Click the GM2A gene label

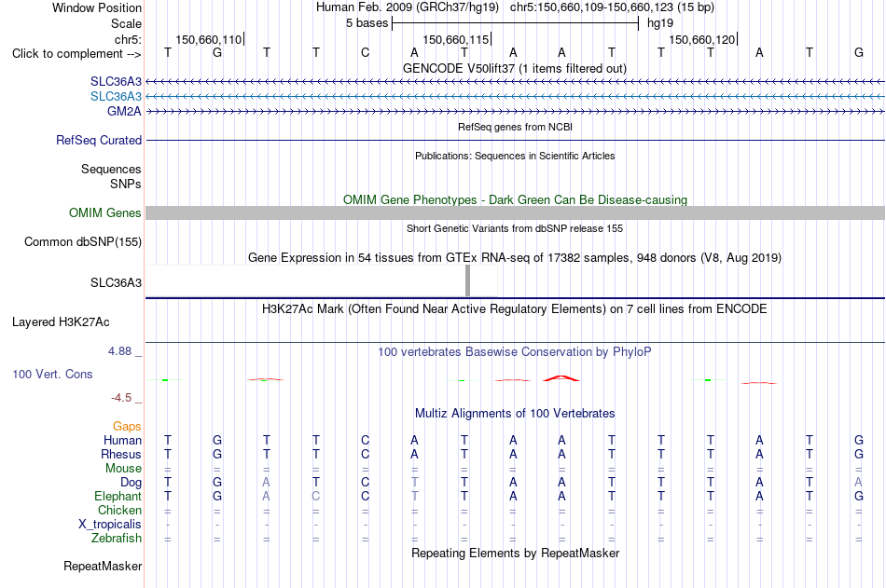[x=124, y=111]
